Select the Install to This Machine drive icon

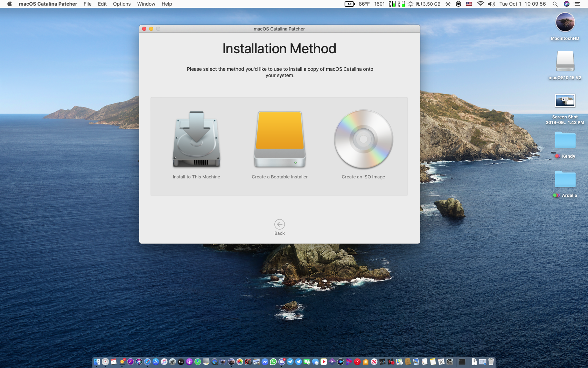[x=196, y=139]
